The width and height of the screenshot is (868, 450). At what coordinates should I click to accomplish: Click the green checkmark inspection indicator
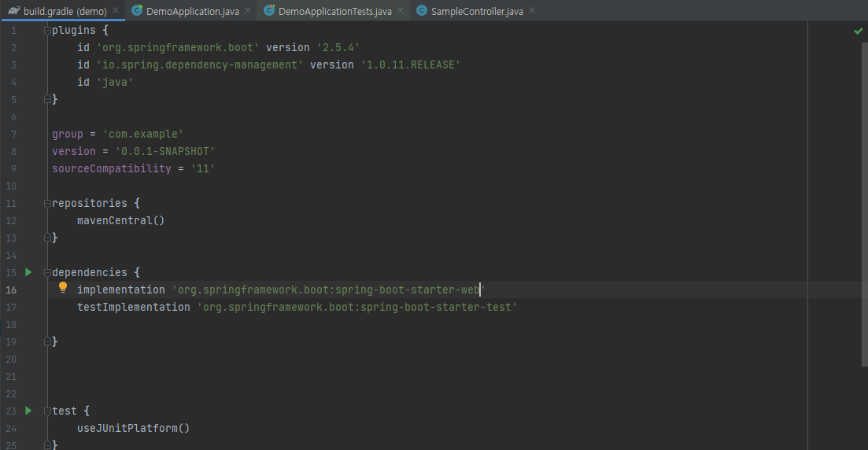pos(858,31)
